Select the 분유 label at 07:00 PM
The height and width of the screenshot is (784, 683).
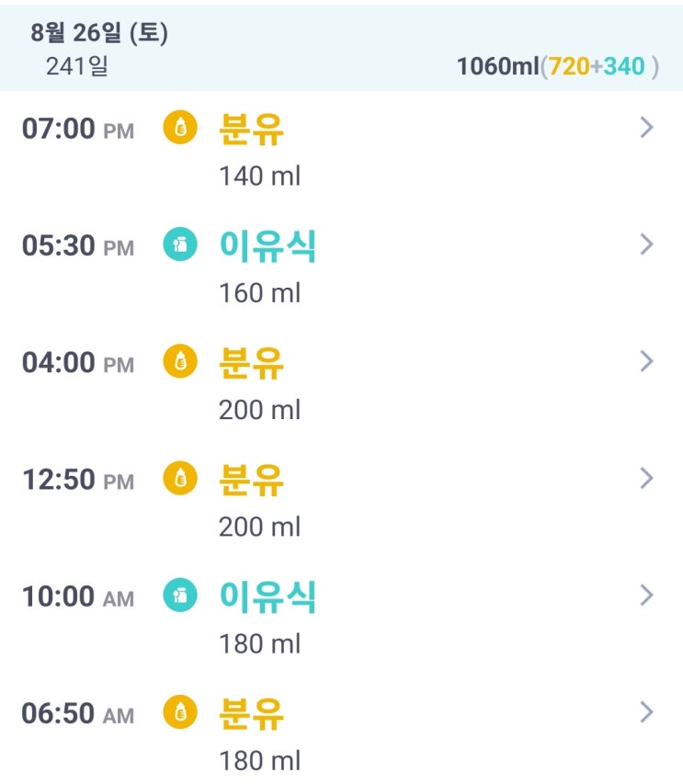(251, 129)
